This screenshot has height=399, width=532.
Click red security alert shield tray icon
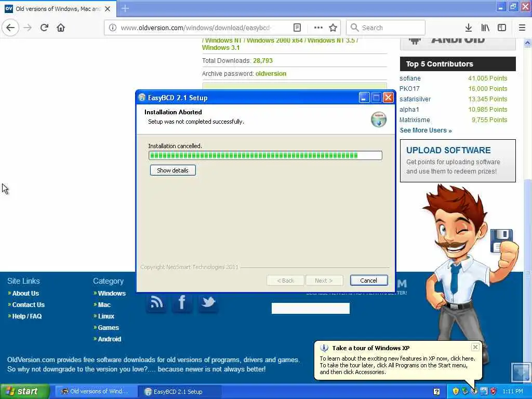coord(494,391)
